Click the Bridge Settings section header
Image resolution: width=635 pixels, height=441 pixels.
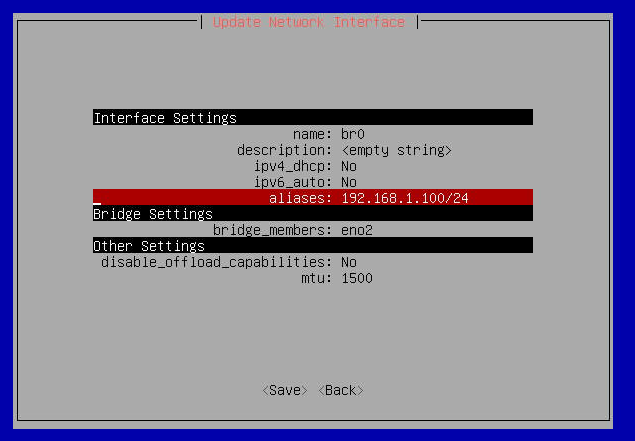(313, 213)
